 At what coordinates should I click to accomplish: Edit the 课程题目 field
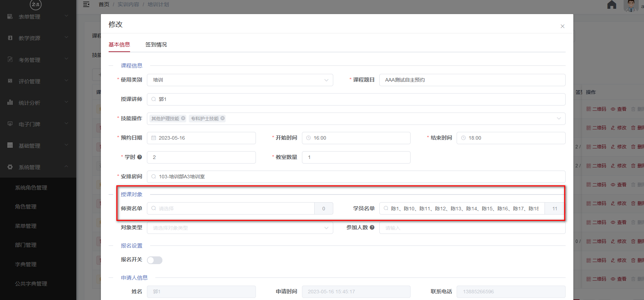472,80
